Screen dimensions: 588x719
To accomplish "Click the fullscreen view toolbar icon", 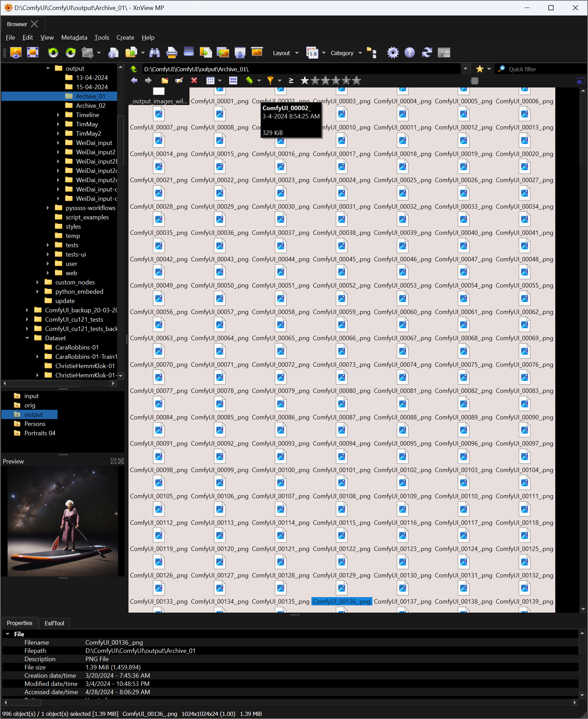I will pos(33,53).
